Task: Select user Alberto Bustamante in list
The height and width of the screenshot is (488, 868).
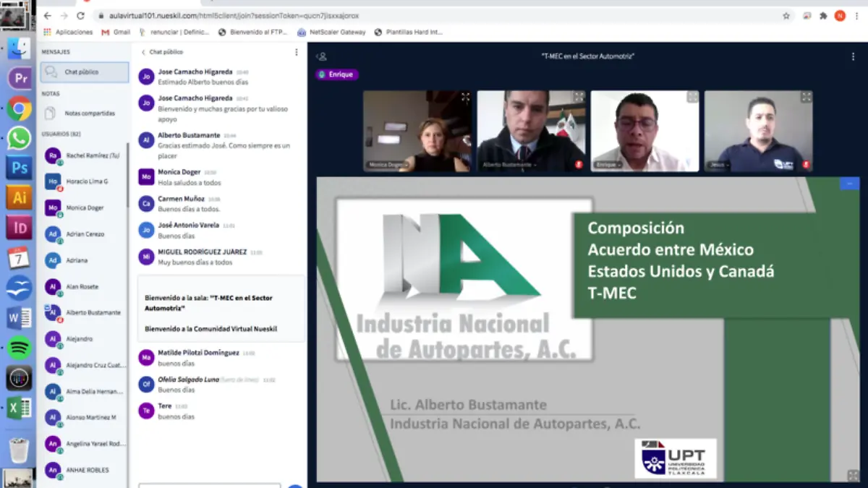Action: pyautogui.click(x=85, y=313)
